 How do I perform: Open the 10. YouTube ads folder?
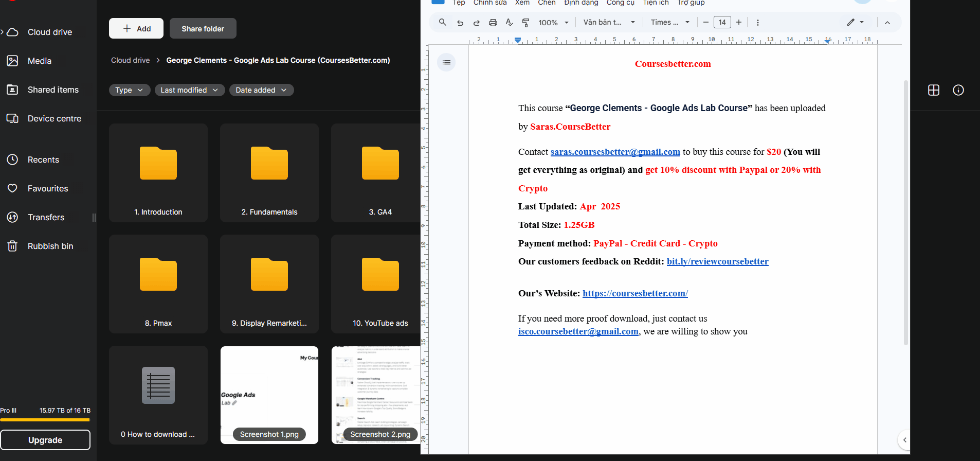point(376,284)
